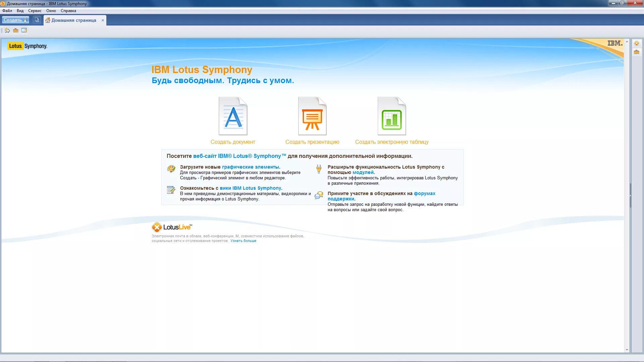Click the Узнать больше link
This screenshot has height=362, width=644.
243,241
